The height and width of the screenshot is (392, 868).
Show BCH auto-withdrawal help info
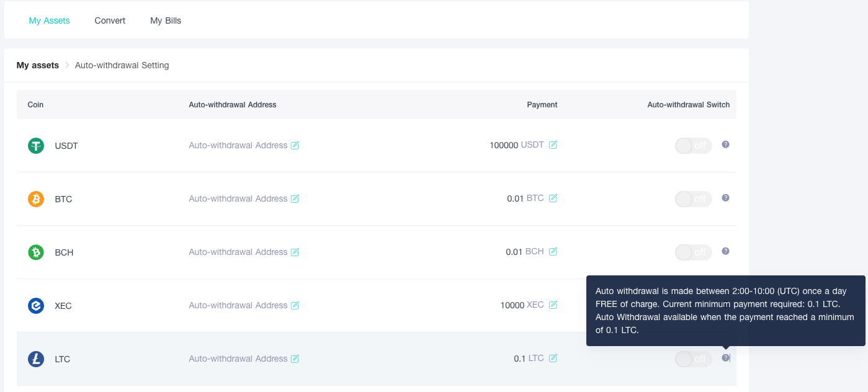725,251
